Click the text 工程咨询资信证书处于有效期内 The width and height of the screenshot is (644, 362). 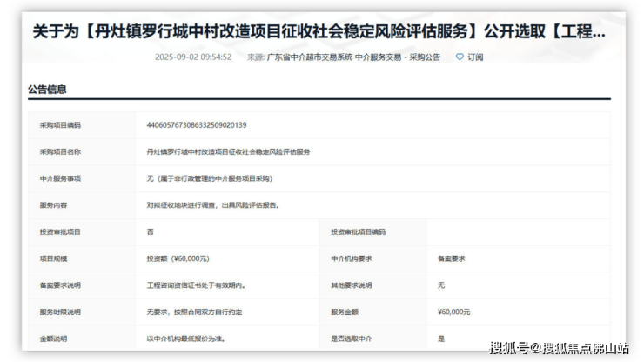pos(196,285)
